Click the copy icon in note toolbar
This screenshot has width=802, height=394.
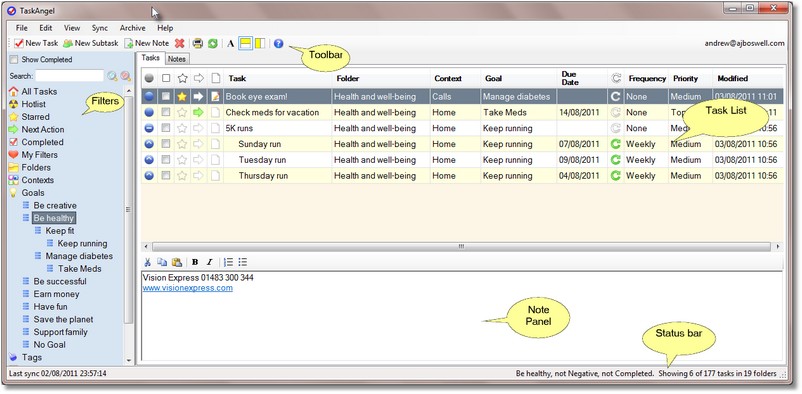pos(162,262)
